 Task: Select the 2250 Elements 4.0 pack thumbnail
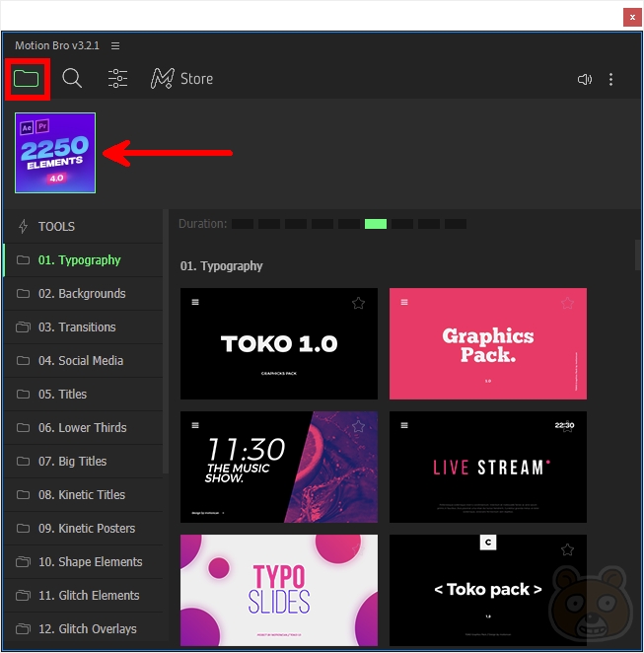tap(55, 153)
